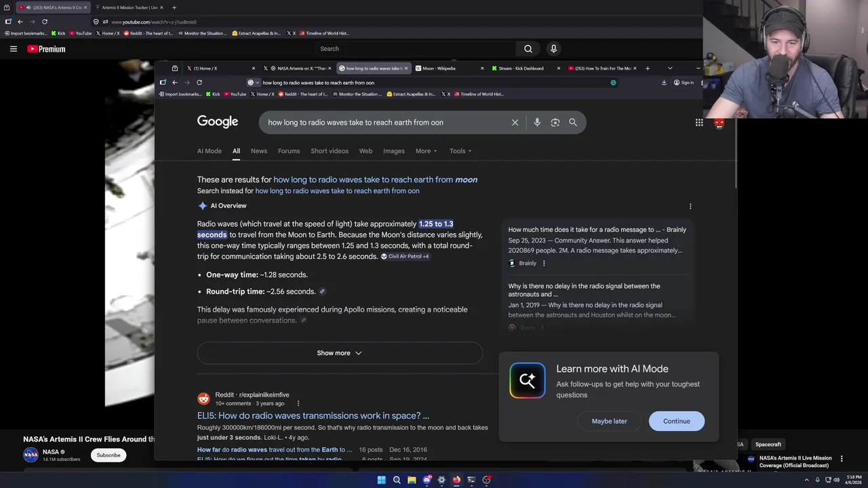Image resolution: width=868 pixels, height=488 pixels.
Task: Expand the More search filters dropdown
Action: pos(427,151)
